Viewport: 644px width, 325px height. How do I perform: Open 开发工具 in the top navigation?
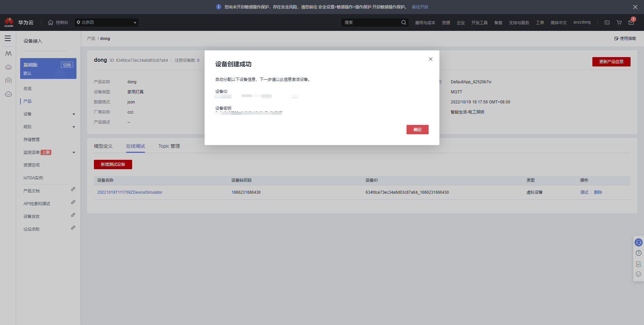pos(479,23)
